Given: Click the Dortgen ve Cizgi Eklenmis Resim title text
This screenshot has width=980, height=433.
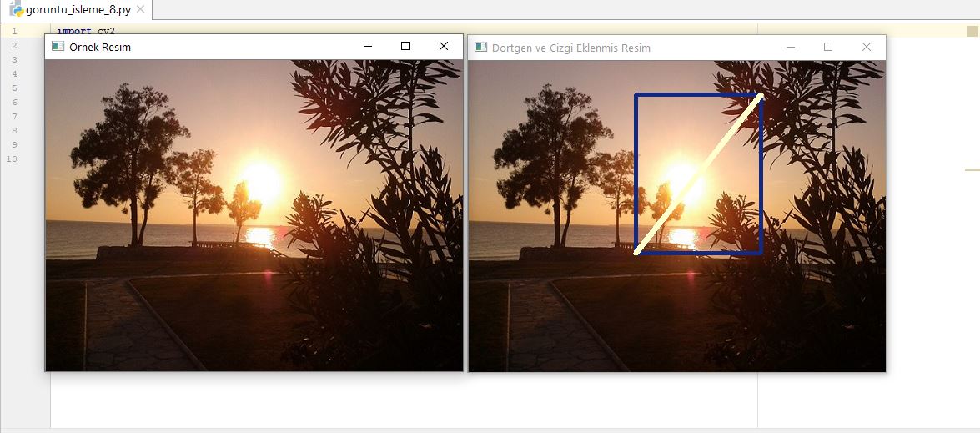Looking at the screenshot, I should pos(571,48).
